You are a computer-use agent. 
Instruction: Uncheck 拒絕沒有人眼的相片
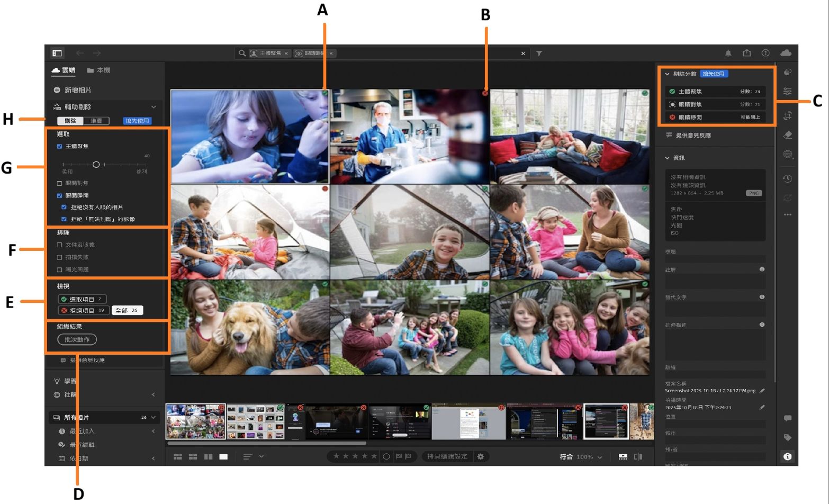coord(64,207)
